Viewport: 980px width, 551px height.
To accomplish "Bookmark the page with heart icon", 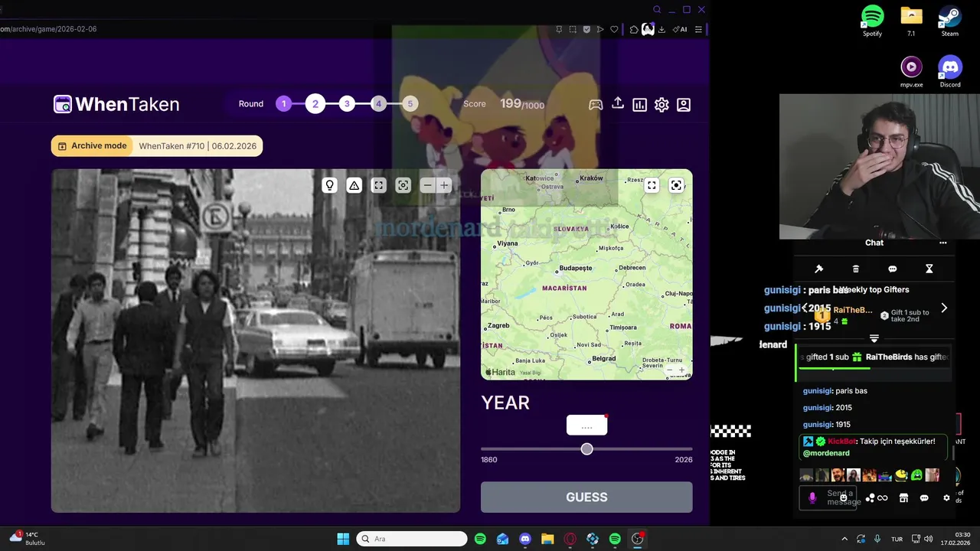I will click(614, 29).
